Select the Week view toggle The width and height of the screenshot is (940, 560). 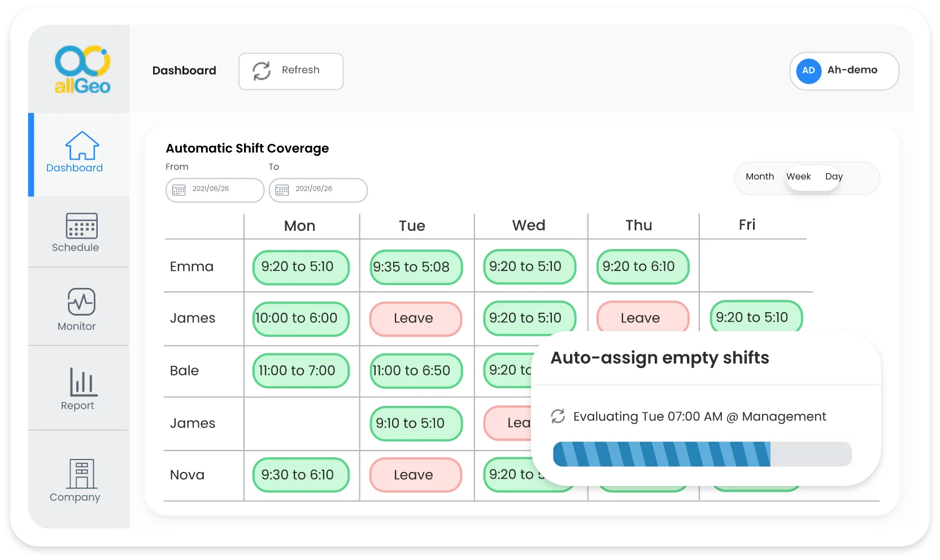(x=798, y=177)
